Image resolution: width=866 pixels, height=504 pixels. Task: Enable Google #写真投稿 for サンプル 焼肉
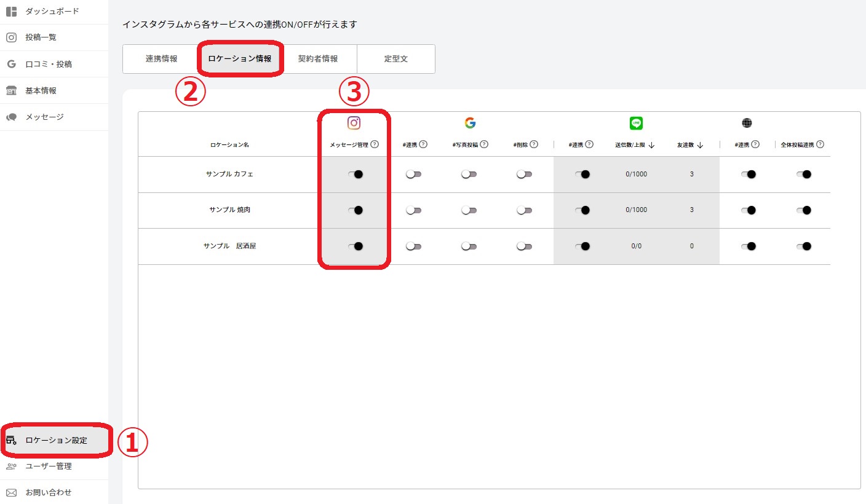(469, 210)
